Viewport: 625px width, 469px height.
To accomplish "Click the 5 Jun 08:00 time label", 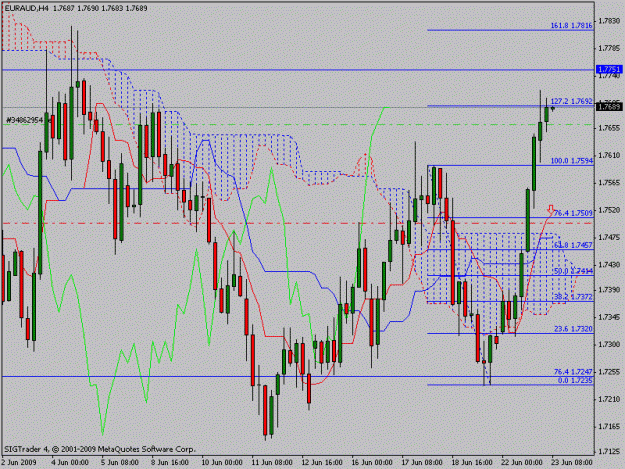I will [x=120, y=462].
